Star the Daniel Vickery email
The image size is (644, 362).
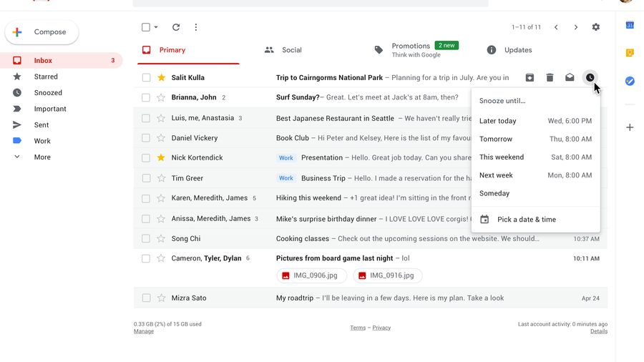pos(161,138)
